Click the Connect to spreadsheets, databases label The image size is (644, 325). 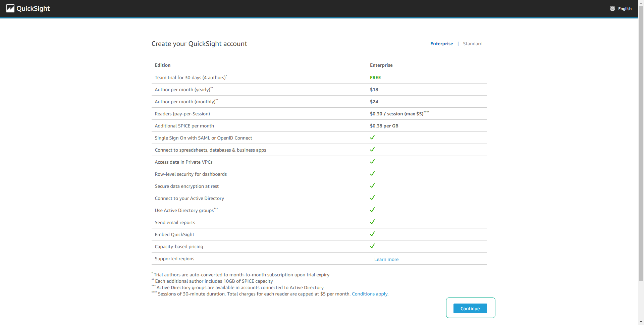point(211,150)
